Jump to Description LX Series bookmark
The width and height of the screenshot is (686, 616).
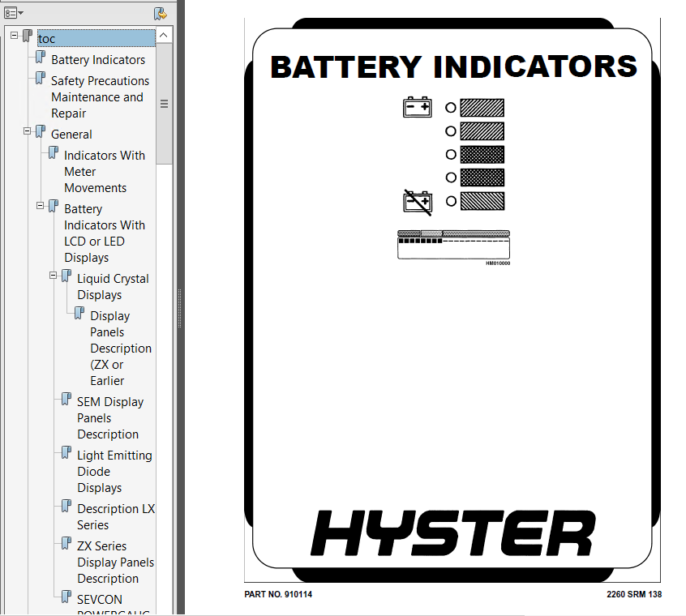[x=116, y=517]
